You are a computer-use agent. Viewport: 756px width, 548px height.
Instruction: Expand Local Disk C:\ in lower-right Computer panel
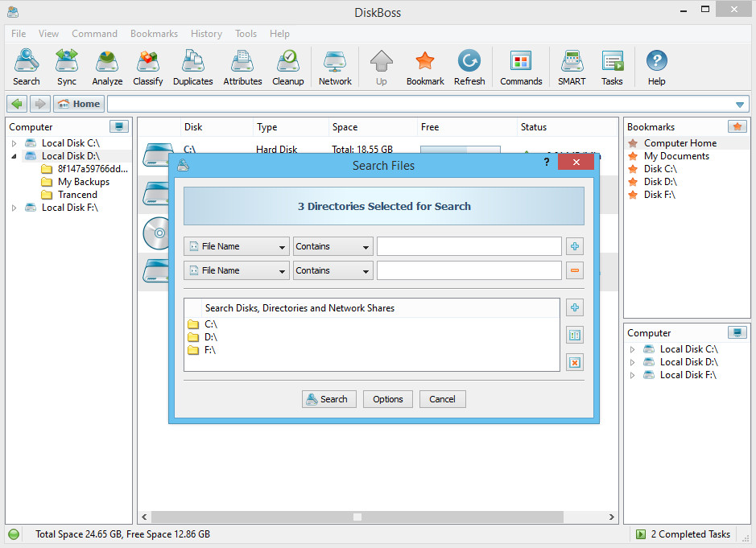pos(632,349)
